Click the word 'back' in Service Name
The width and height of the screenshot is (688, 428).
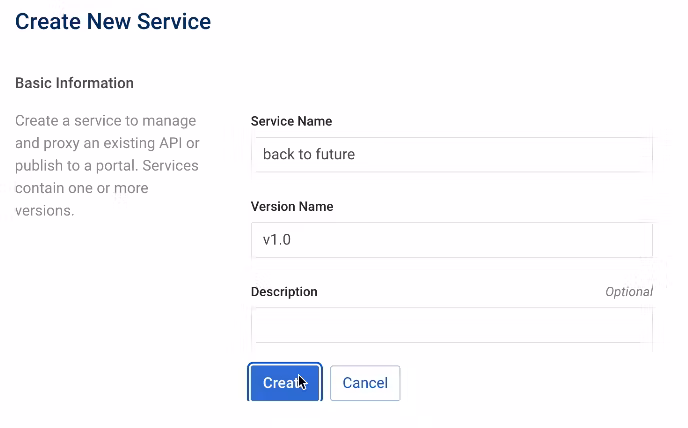coord(277,155)
